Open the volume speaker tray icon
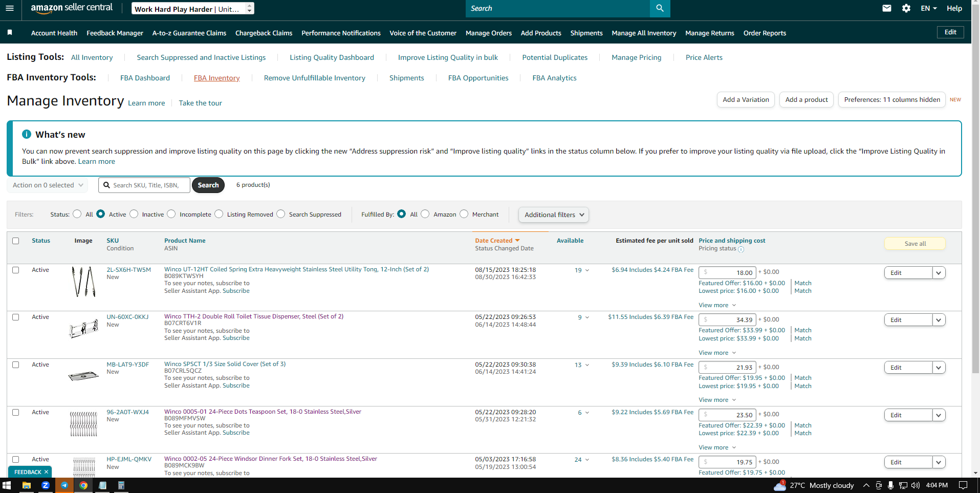Viewport: 980px width, 493px height. [x=916, y=485]
